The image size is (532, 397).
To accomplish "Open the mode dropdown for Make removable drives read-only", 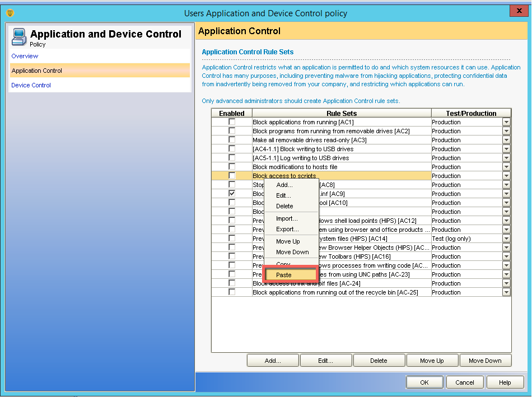I will (506, 140).
